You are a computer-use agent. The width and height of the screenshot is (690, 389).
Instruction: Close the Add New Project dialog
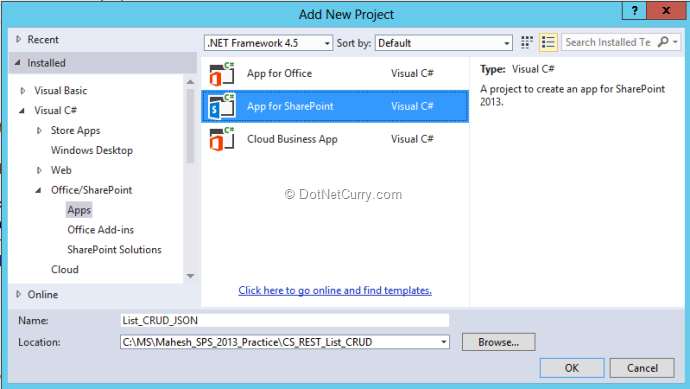click(666, 11)
